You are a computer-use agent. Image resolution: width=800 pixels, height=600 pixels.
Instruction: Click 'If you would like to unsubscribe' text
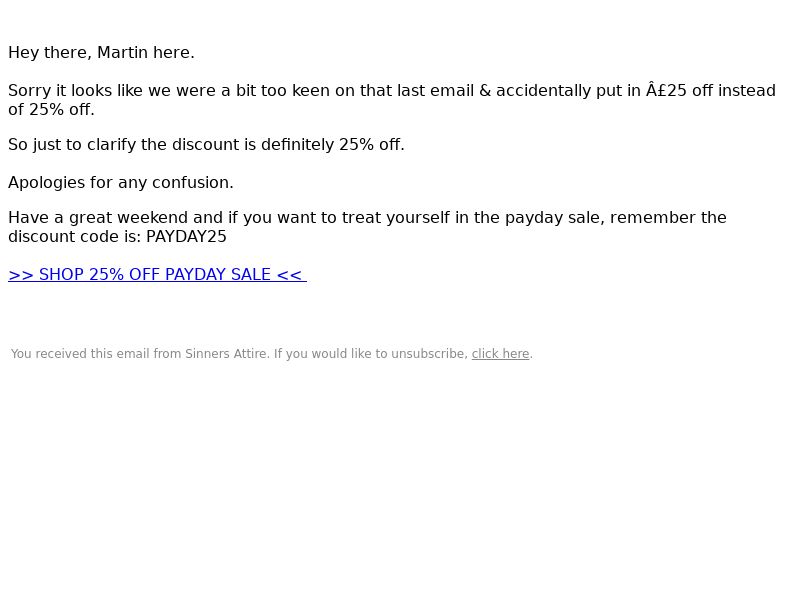[x=371, y=354]
